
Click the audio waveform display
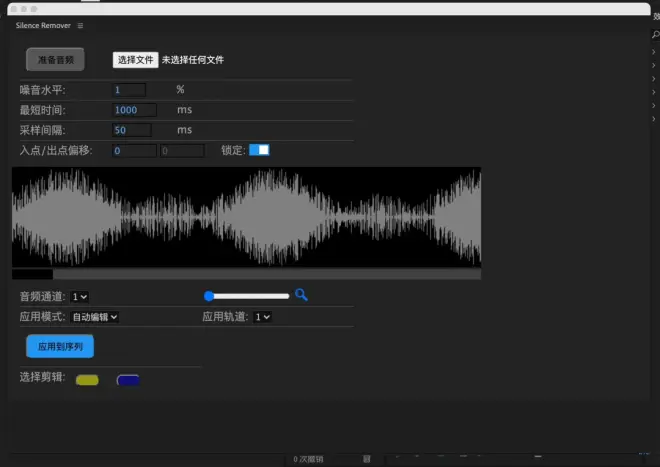(x=246, y=216)
